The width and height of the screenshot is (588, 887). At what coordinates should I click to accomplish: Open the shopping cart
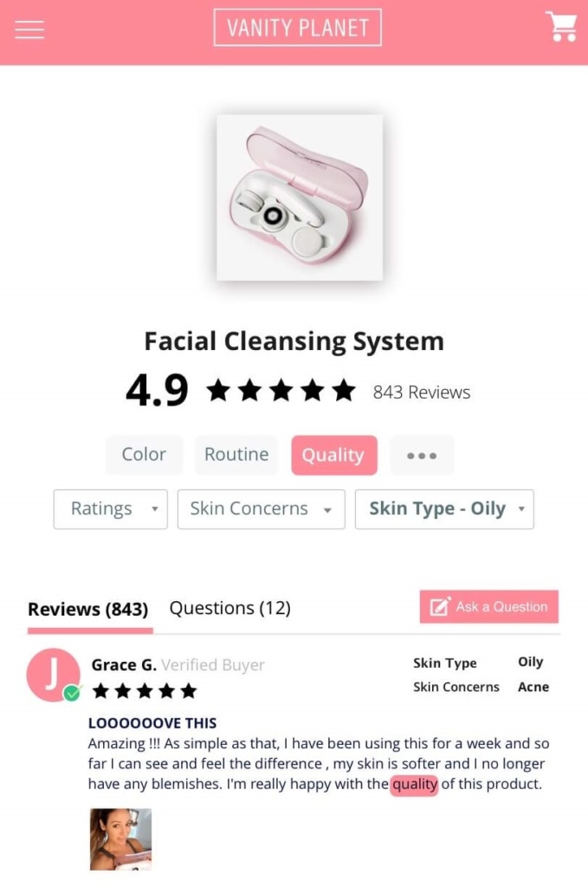pyautogui.click(x=560, y=26)
